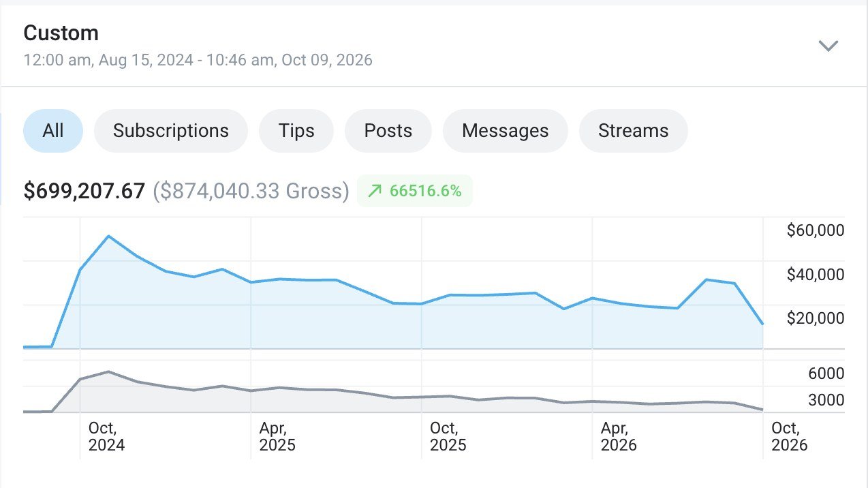
Task: Click the Oct, 2026 axis label
Action: pyautogui.click(x=790, y=436)
